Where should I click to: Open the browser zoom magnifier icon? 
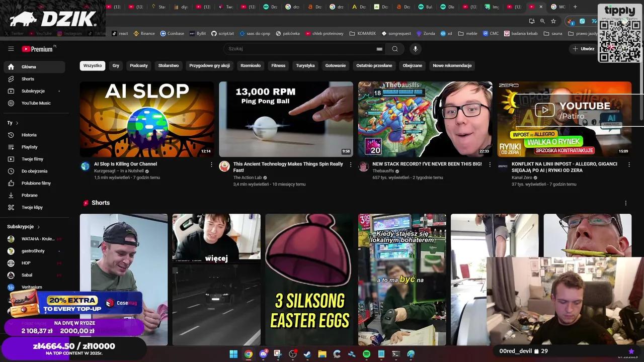[542, 21]
